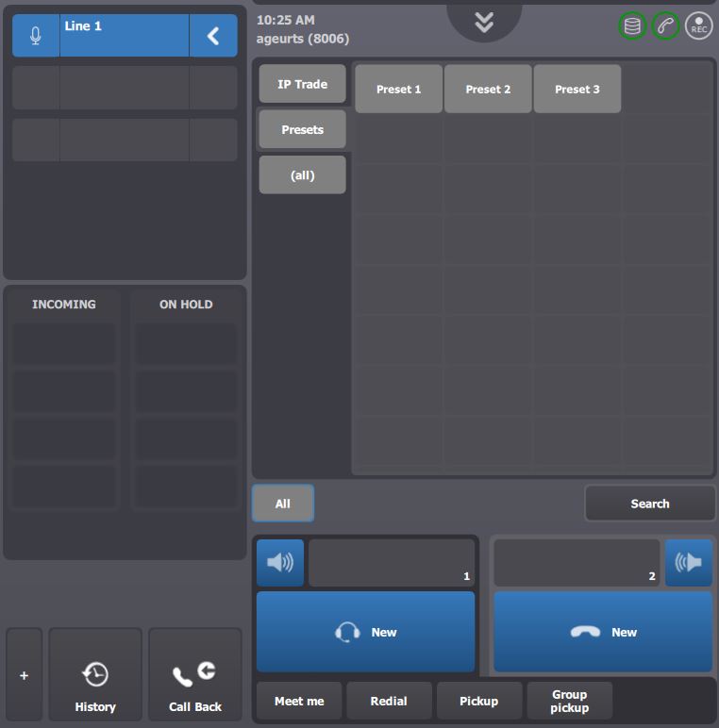This screenshot has height=728, width=719.
Task: Toggle the REC recording button
Action: tap(698, 25)
